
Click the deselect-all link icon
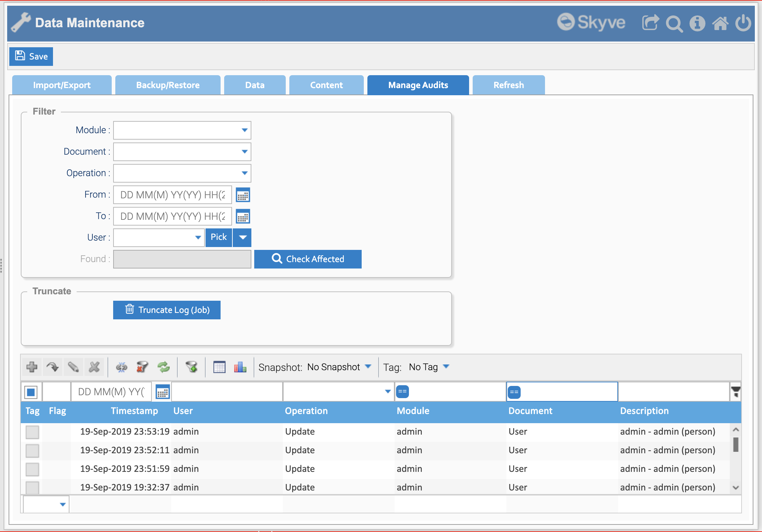tap(121, 367)
